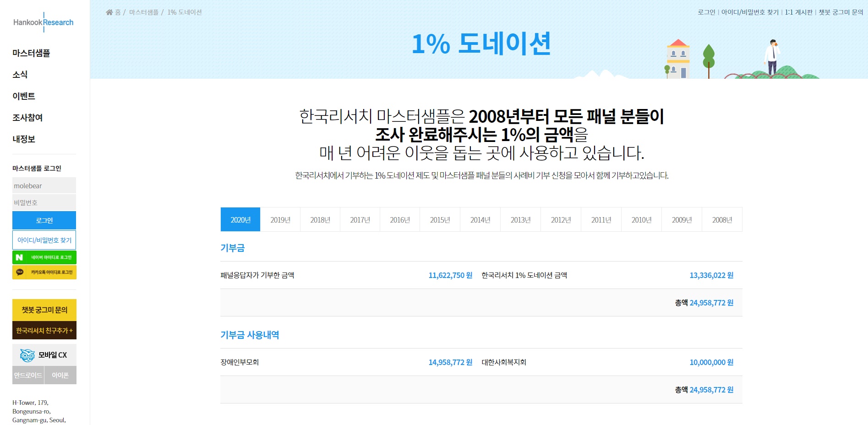
Task: Switch to the 2010년 tab
Action: tap(641, 219)
